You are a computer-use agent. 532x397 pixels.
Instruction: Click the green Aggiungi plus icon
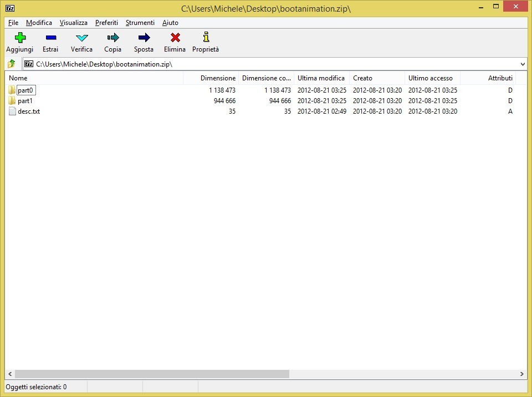20,38
